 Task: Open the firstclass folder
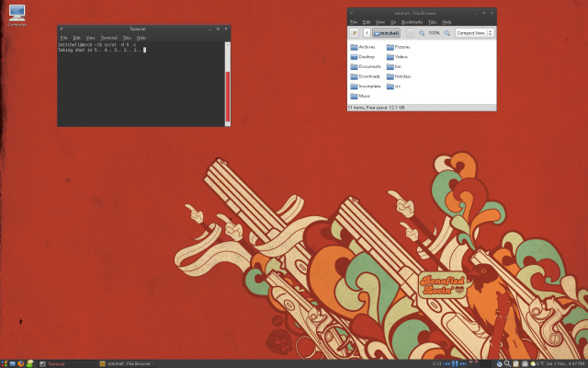point(399,76)
